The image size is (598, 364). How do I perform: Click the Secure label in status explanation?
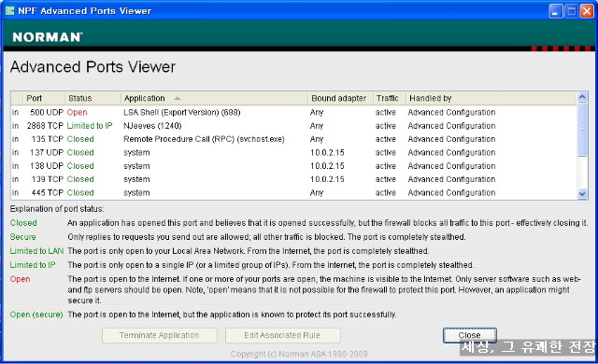point(22,237)
